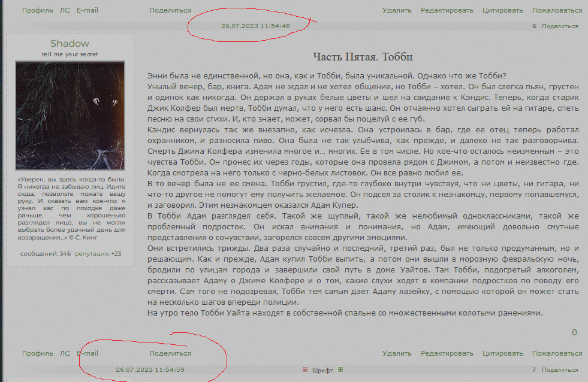Click the репутация link under Shadow's avatar

pyautogui.click(x=92, y=253)
